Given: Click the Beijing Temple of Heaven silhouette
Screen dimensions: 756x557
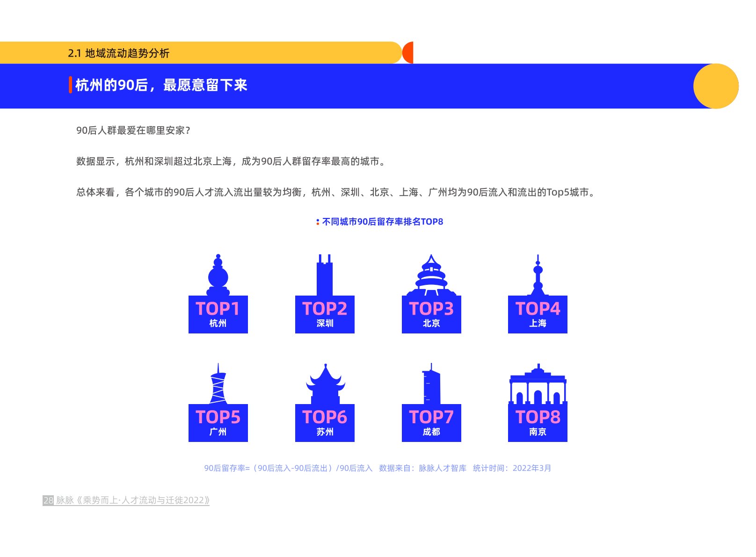Looking at the screenshot, I should coord(431,275).
